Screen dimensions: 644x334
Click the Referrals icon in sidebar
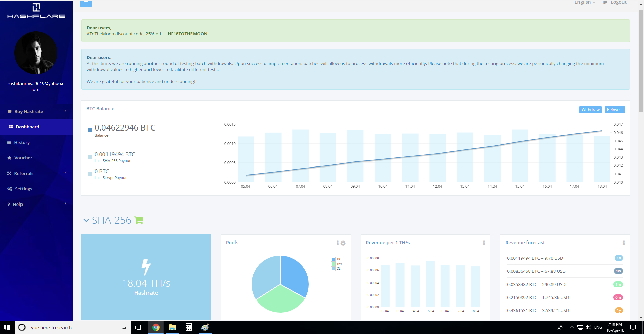pos(9,173)
